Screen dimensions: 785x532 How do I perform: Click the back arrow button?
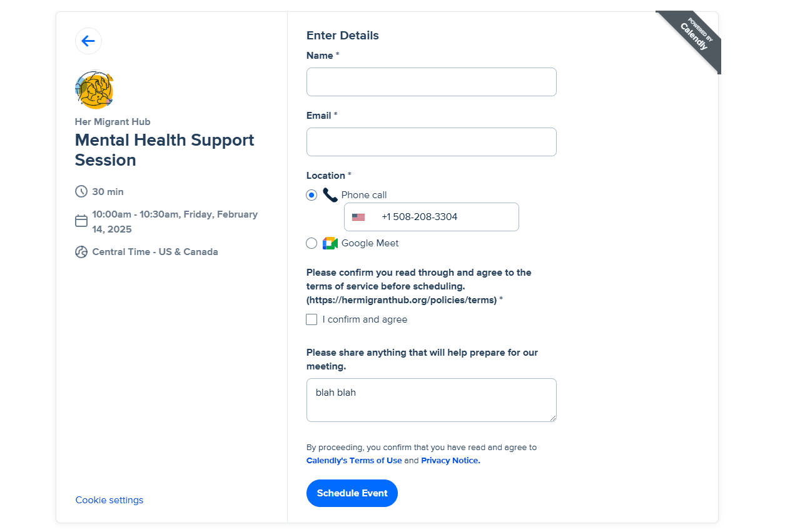88,41
